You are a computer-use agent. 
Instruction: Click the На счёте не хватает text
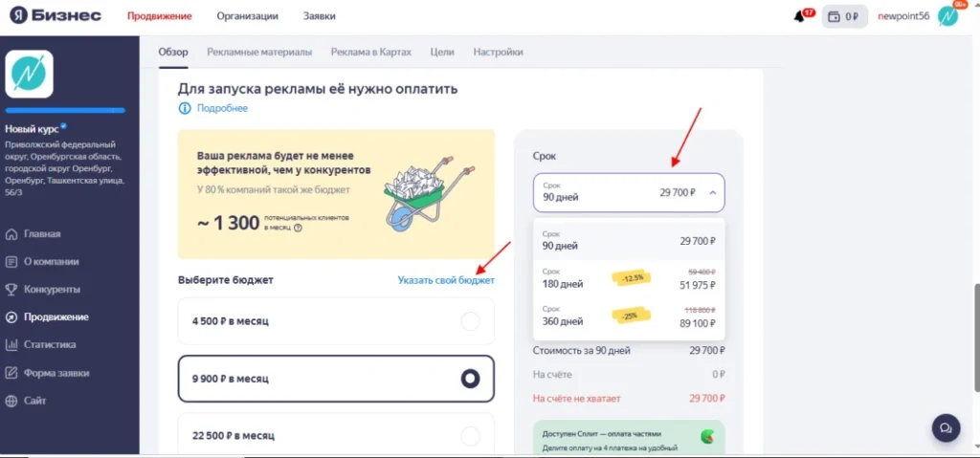[x=577, y=398]
